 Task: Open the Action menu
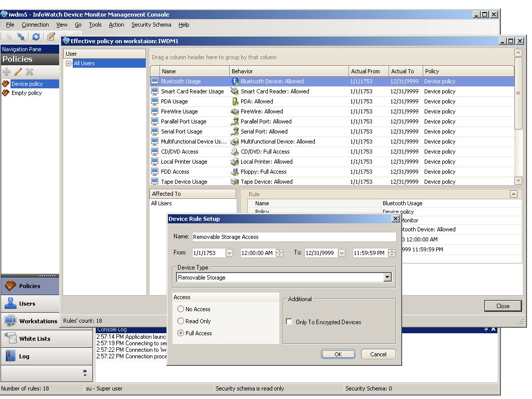[x=116, y=25]
